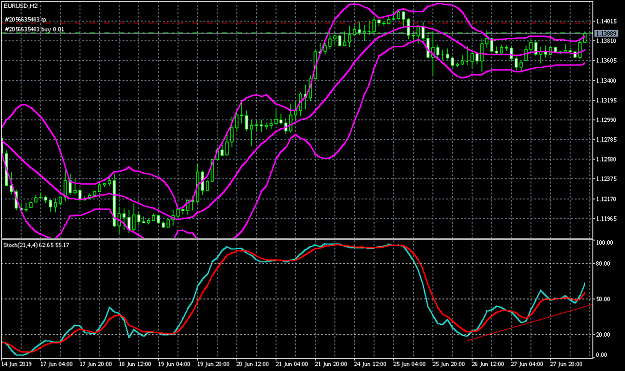625x371 pixels.
Task: Click the '18 Jun 12:00' time label
Action: pos(135,364)
